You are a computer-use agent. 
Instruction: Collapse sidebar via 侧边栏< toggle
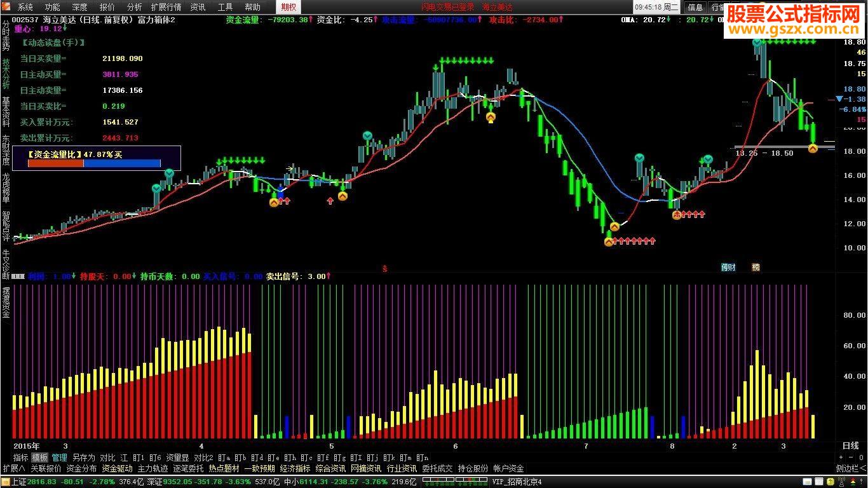pyautogui.click(x=851, y=468)
